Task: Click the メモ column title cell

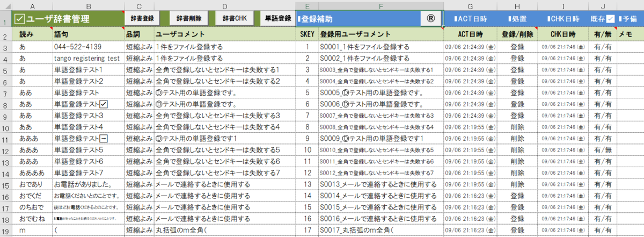Action: (x=630, y=34)
